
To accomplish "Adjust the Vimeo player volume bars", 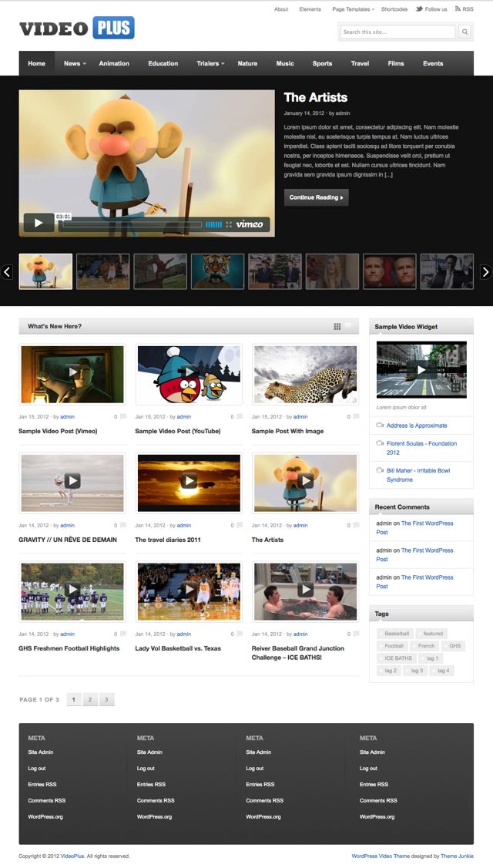I will coord(213,224).
